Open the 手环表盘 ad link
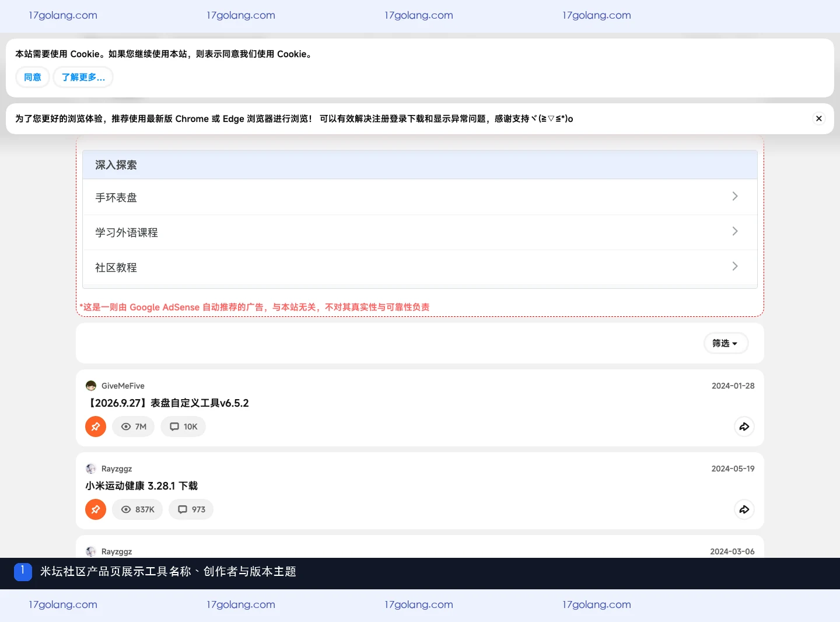Image resolution: width=840 pixels, height=622 pixels. pyautogui.click(x=420, y=197)
